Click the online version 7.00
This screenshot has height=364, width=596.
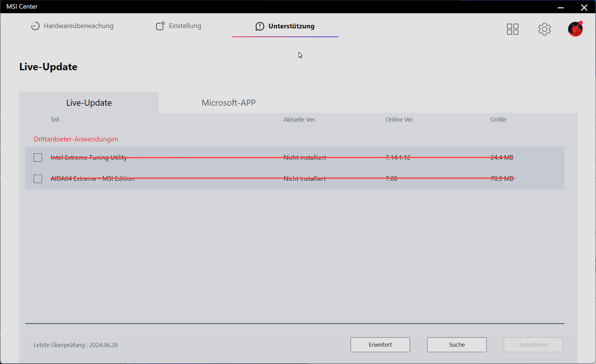pyautogui.click(x=391, y=178)
